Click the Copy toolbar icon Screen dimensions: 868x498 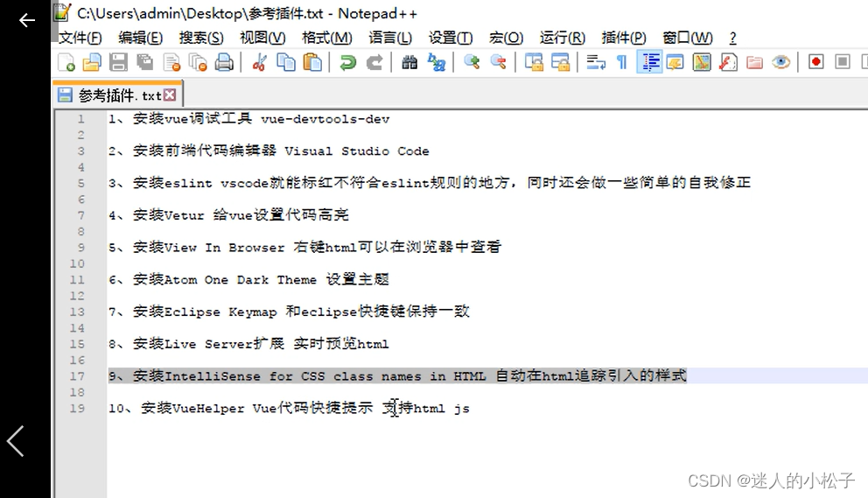point(285,62)
